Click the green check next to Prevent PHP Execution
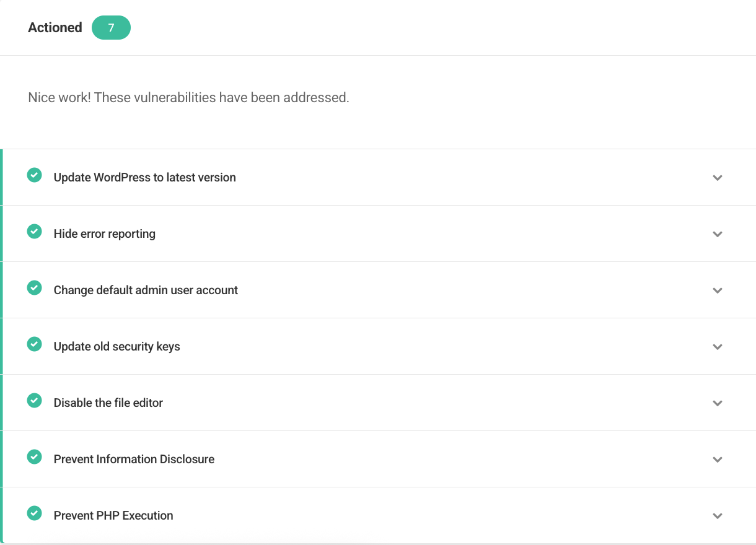Screen dimensions: 756x545 click(35, 513)
